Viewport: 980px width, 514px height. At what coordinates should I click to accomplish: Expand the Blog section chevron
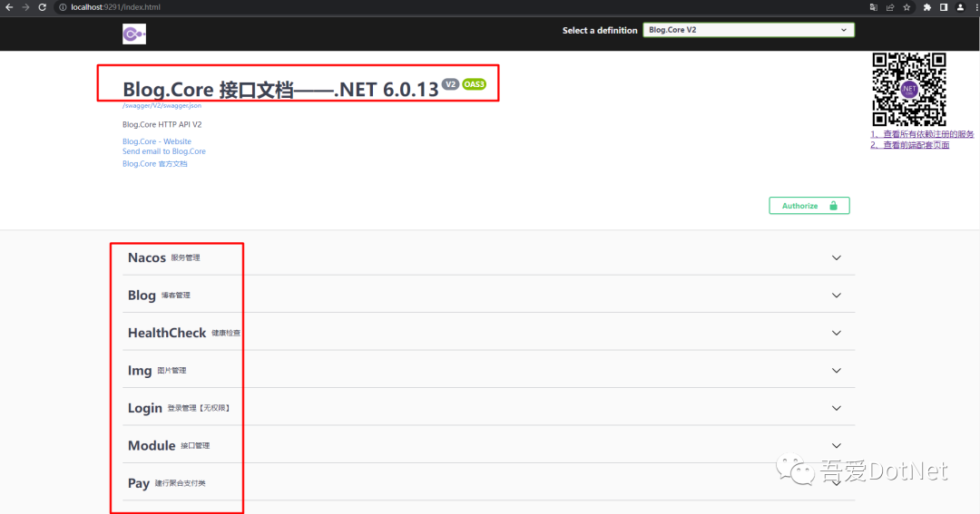(x=837, y=296)
